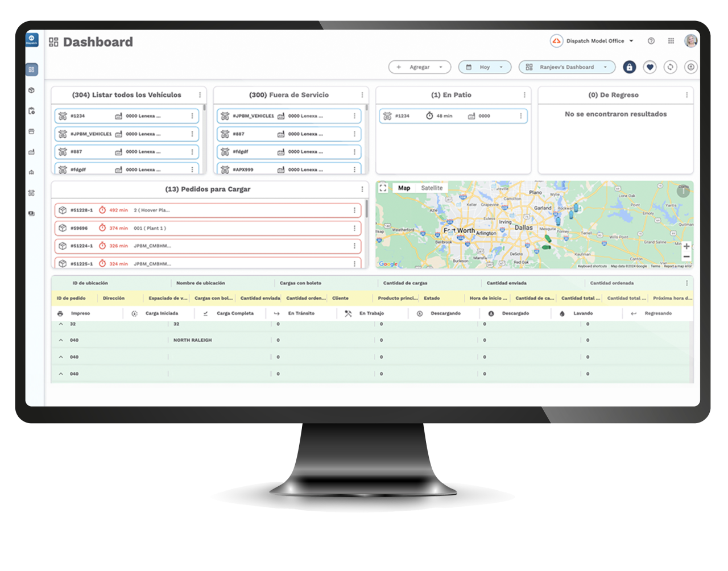This screenshot has height=571, width=728.
Task: Open the three-dot menu for order #59696
Action: [354, 228]
